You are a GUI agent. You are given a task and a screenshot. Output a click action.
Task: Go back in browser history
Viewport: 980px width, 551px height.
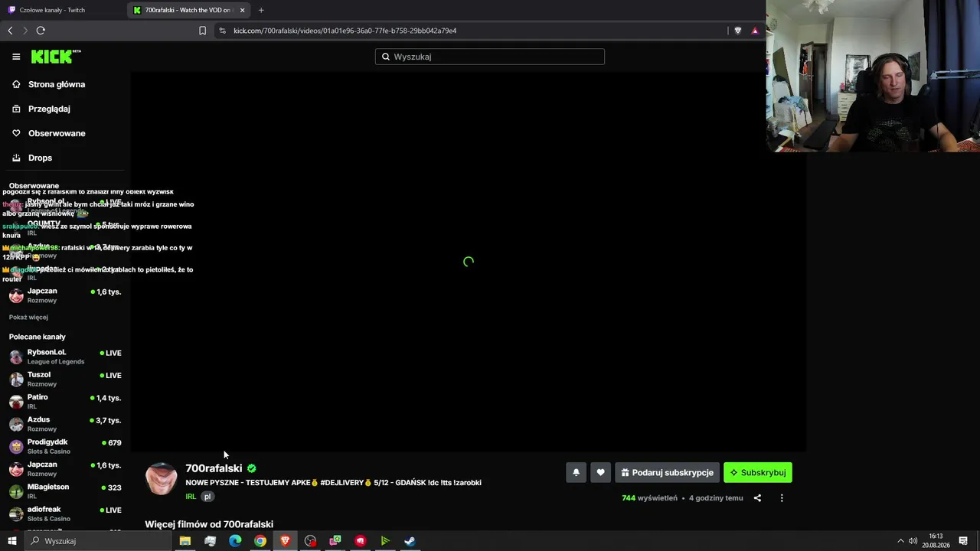point(10,31)
